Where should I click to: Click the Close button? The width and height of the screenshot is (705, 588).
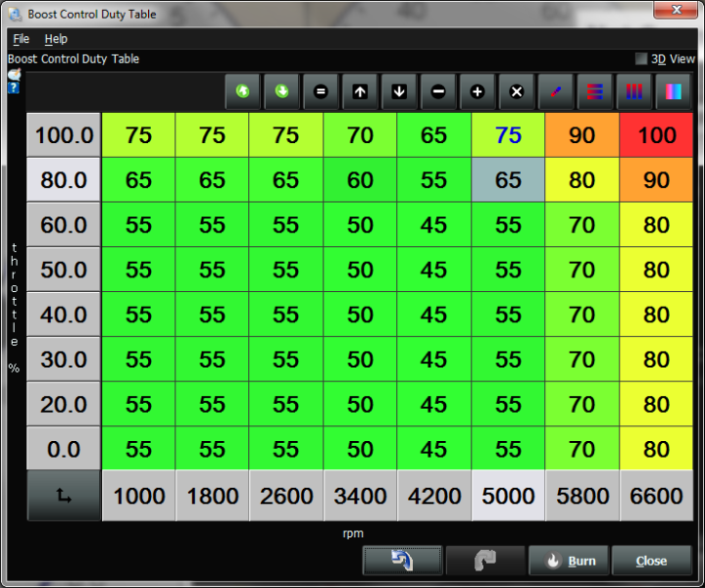pyautogui.click(x=651, y=561)
